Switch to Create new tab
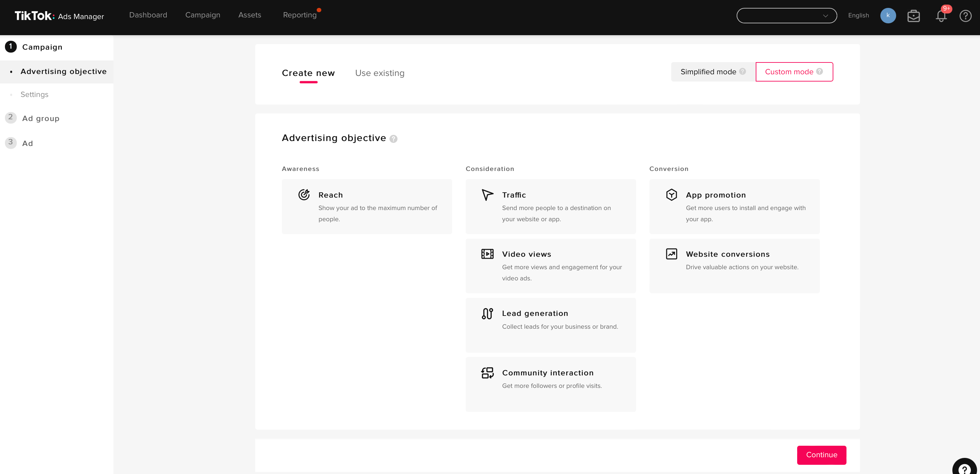 308,73
